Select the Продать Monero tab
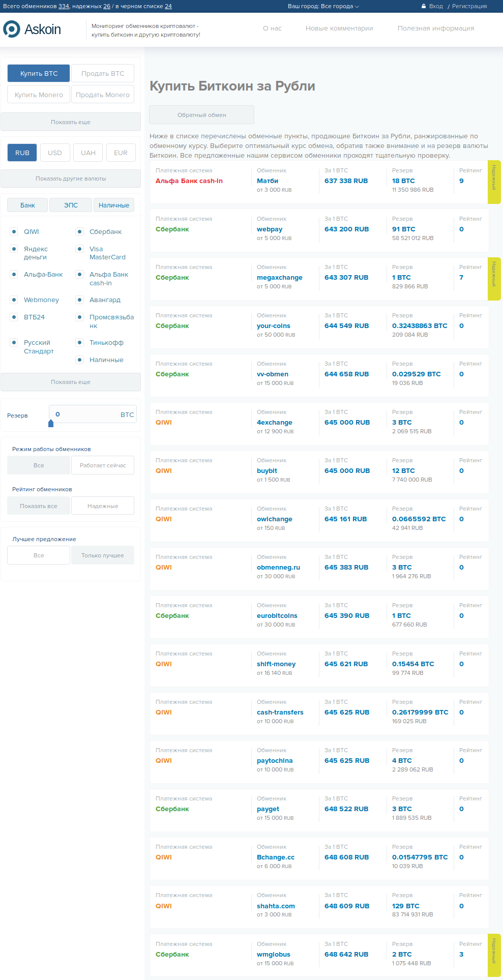Screen dimensions: 503x980 pyautogui.click(x=103, y=95)
